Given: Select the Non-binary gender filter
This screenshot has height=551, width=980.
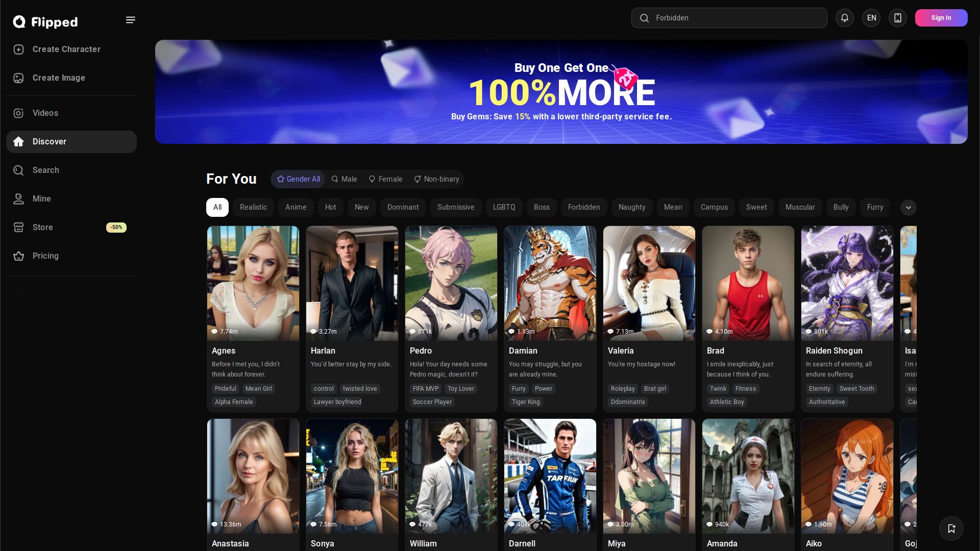Looking at the screenshot, I should (436, 179).
